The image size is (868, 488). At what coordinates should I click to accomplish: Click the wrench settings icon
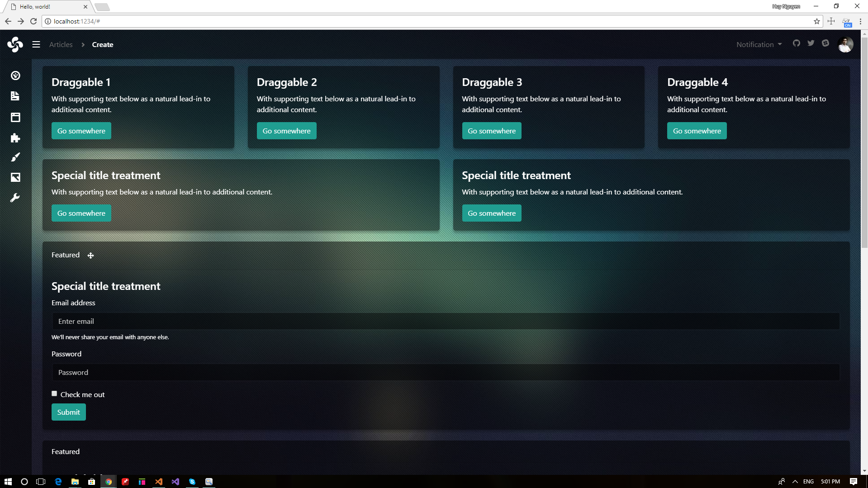[x=15, y=198]
